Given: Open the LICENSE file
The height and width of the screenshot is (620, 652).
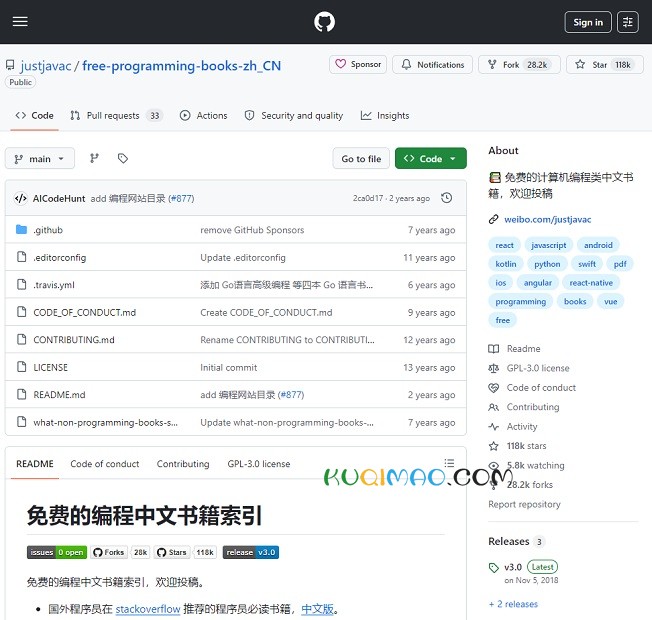Looking at the screenshot, I should 50,367.
